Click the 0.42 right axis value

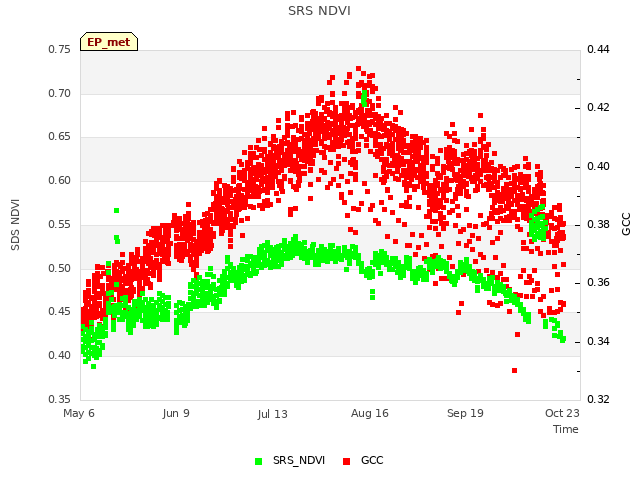598,107
